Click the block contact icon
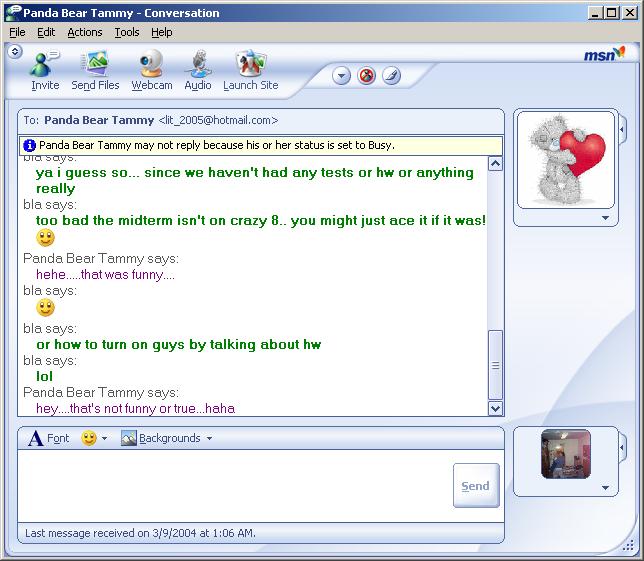Image resolution: width=644 pixels, height=561 pixels. pos(366,76)
